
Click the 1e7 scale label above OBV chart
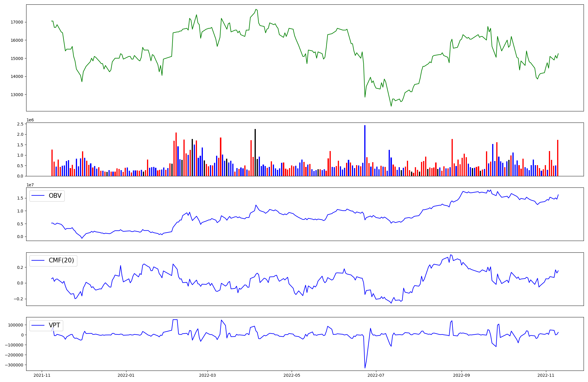(x=30, y=185)
